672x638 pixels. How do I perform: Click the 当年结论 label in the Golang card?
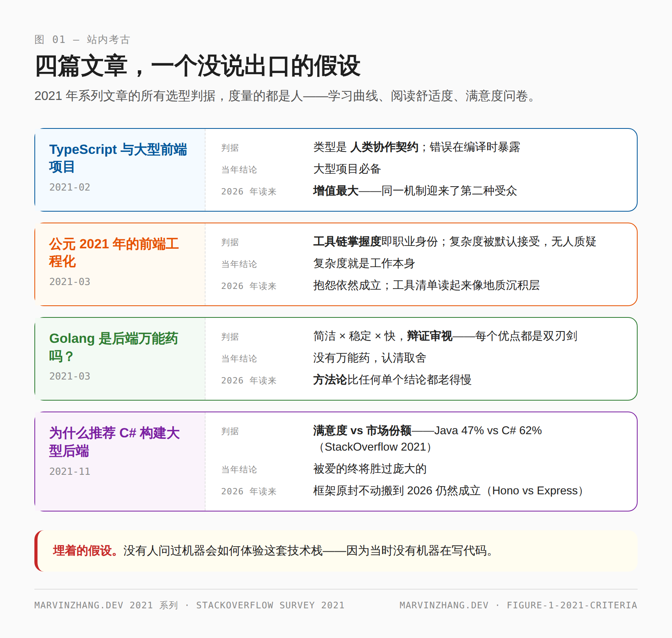tap(239, 359)
